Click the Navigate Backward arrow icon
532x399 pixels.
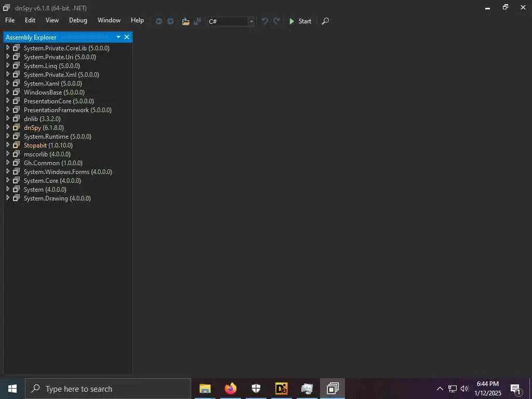(159, 21)
